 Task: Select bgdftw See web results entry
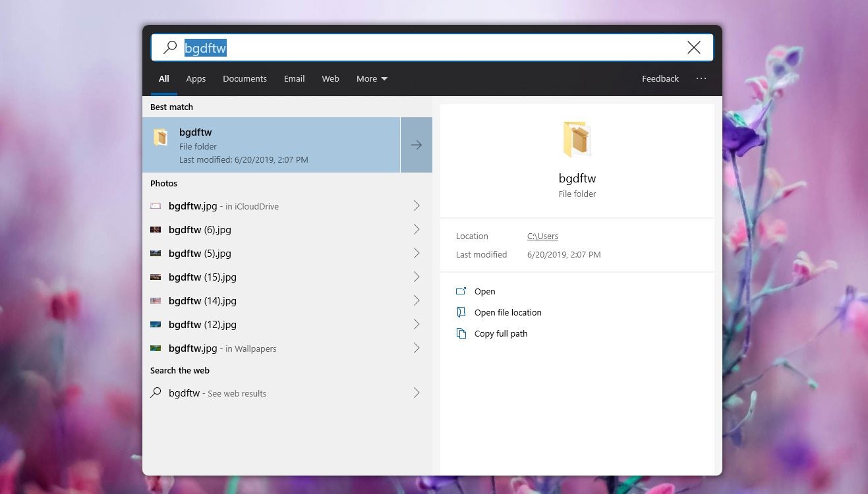click(271, 393)
